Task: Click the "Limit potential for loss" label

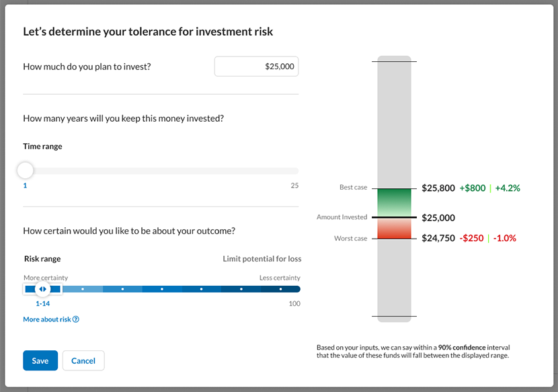Action: (262, 258)
